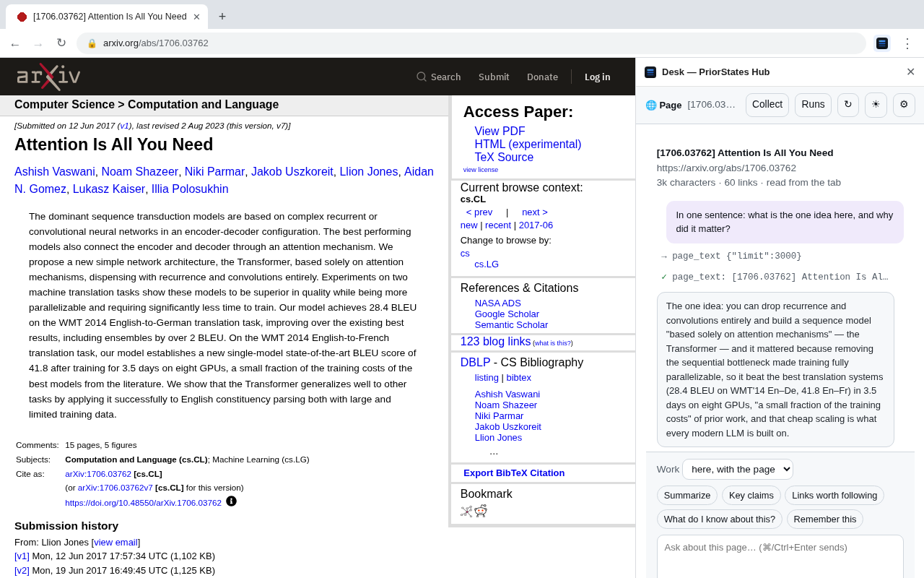Open the Work location dropdown
This screenshot has width=924, height=578.
click(x=738, y=469)
